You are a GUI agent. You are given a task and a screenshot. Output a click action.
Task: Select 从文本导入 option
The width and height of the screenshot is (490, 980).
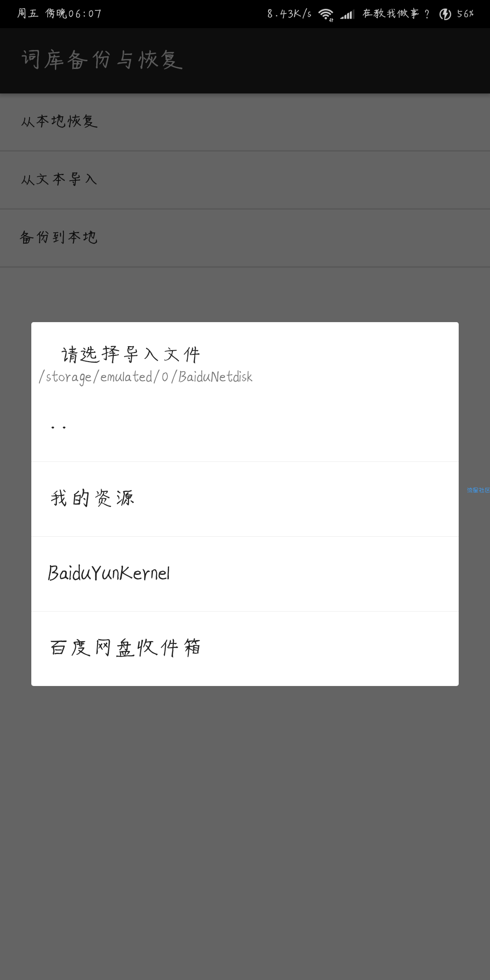(245, 180)
